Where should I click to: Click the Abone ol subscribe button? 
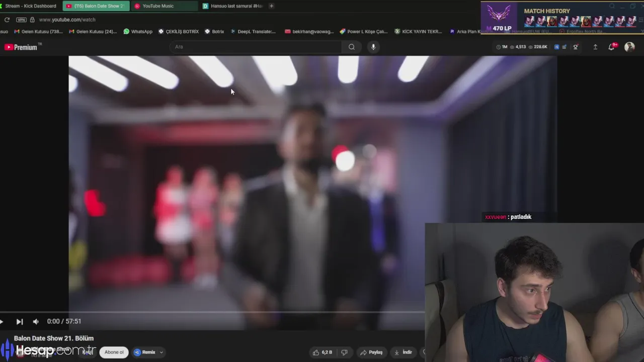point(114,352)
